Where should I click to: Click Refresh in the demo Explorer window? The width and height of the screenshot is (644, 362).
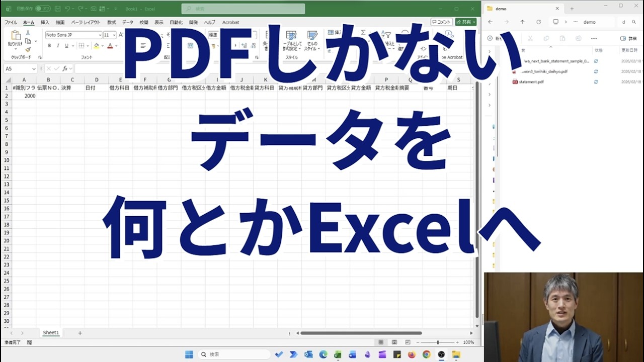click(x=539, y=22)
